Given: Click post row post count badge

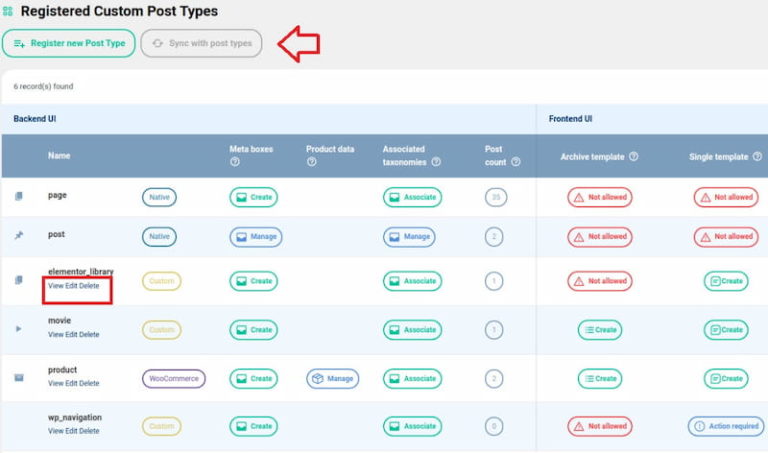Looking at the screenshot, I should (494, 237).
